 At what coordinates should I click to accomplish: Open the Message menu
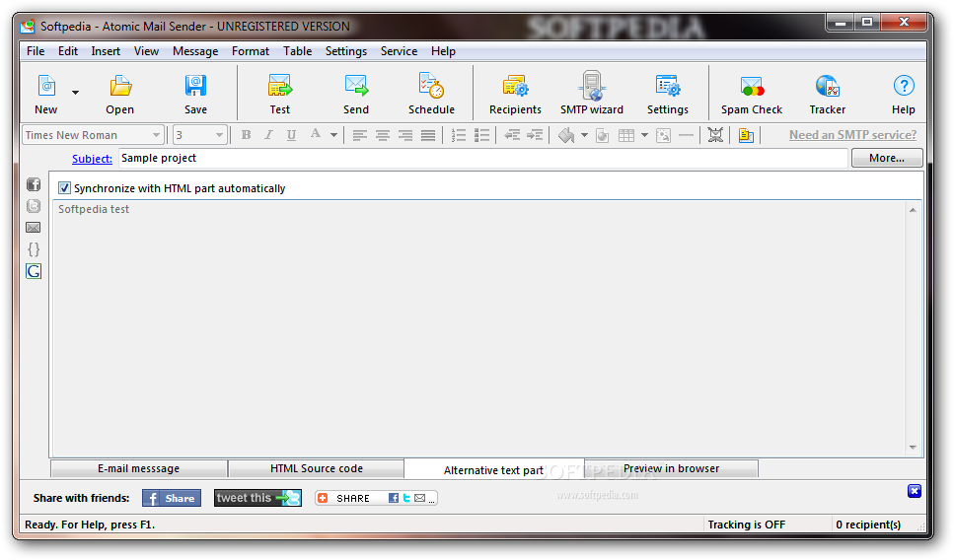(x=195, y=51)
